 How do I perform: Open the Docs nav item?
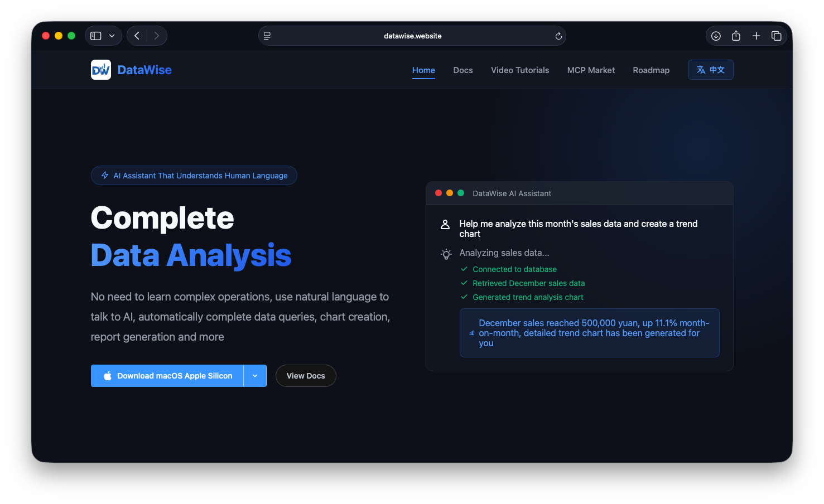tap(463, 70)
